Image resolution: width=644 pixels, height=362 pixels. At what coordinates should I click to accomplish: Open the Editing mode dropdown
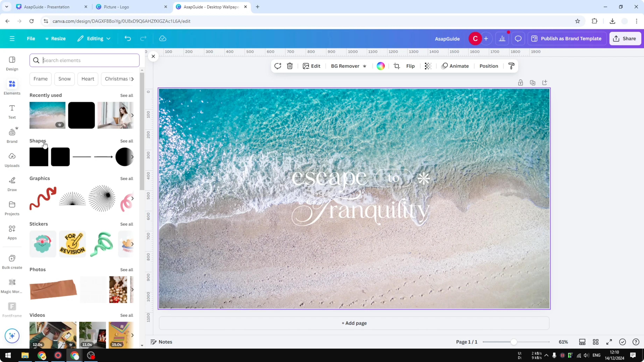(94, 38)
